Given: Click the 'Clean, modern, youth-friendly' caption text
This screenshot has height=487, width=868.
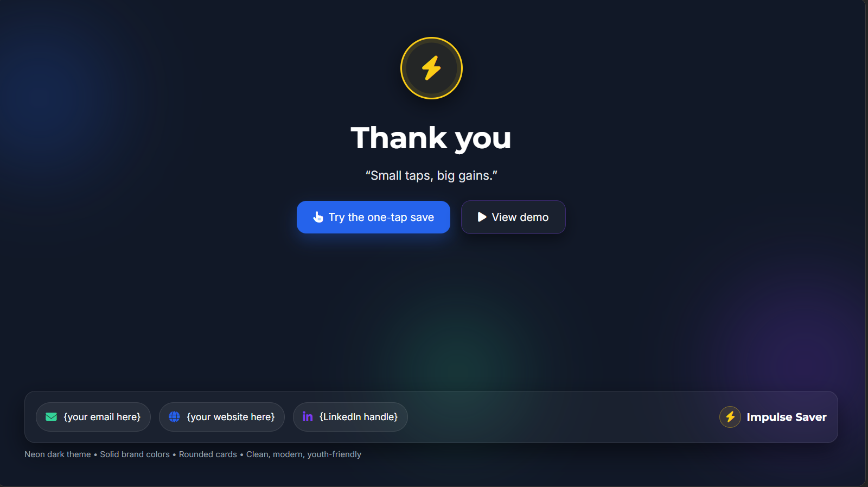Looking at the screenshot, I should [304, 454].
